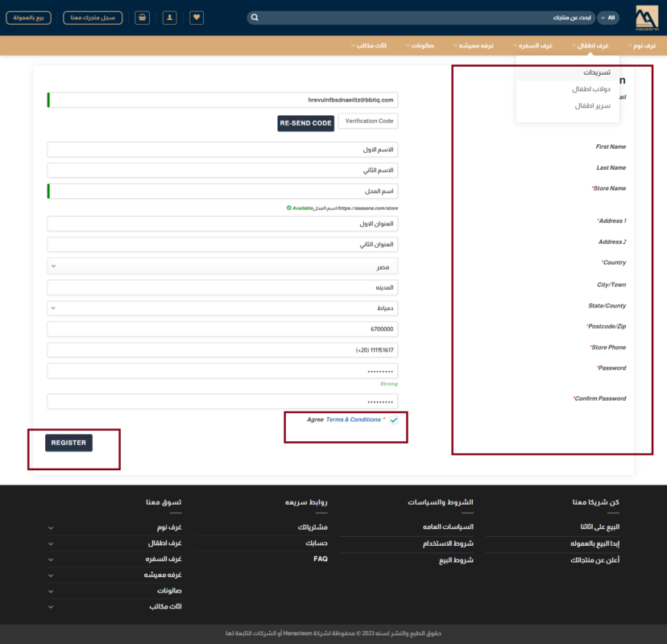The image size is (667, 644).
Task: Click the سجل متجرك معنا button
Action: tap(92, 17)
